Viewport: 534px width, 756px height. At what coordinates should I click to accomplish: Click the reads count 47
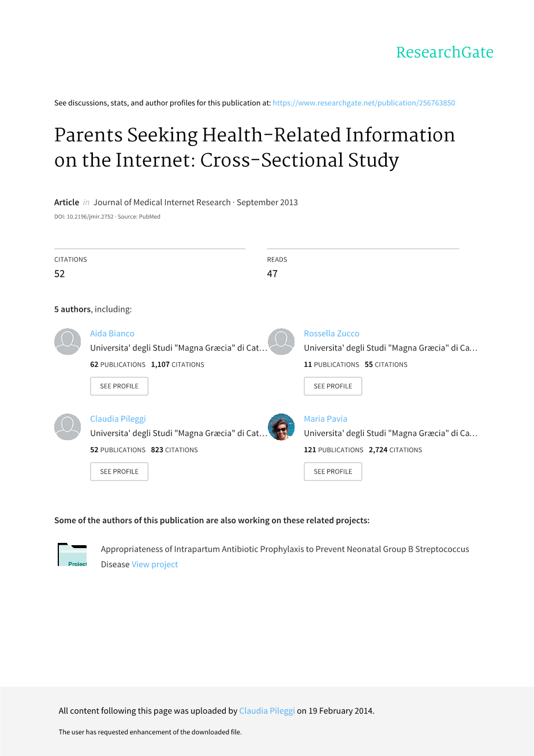[x=272, y=274]
